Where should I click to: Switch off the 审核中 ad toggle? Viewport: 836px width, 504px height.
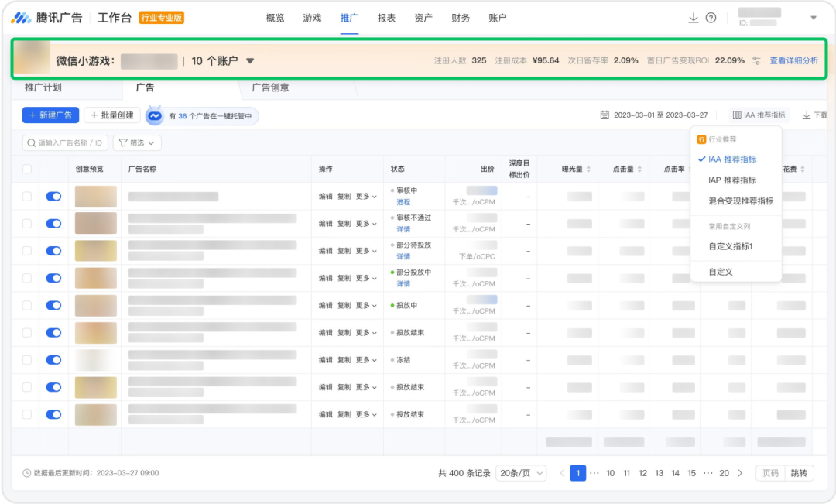(54, 197)
